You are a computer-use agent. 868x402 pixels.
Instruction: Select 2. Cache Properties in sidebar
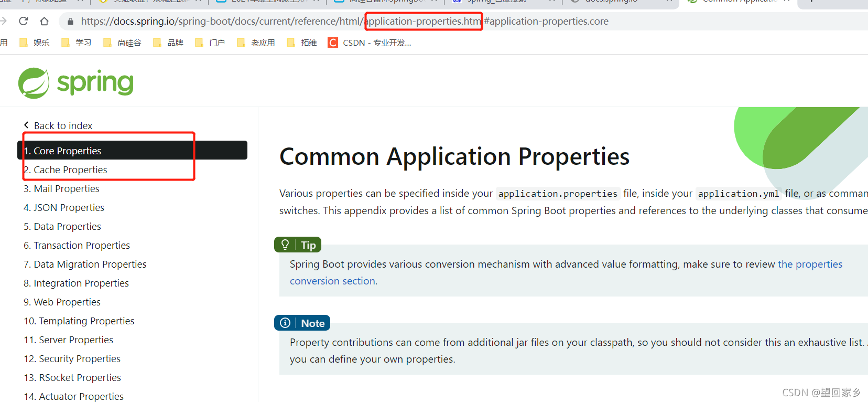[x=65, y=170]
